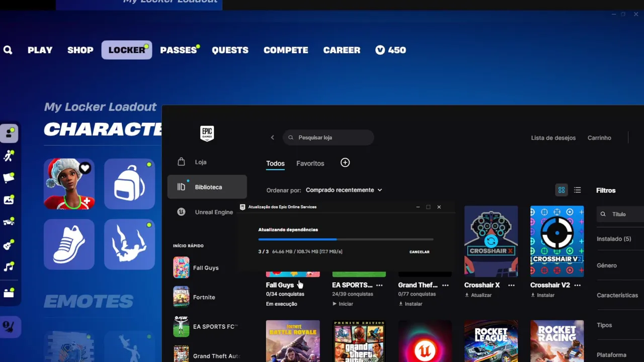Click Instalar under Grand Theft card
The height and width of the screenshot is (362, 644).
pos(411,304)
